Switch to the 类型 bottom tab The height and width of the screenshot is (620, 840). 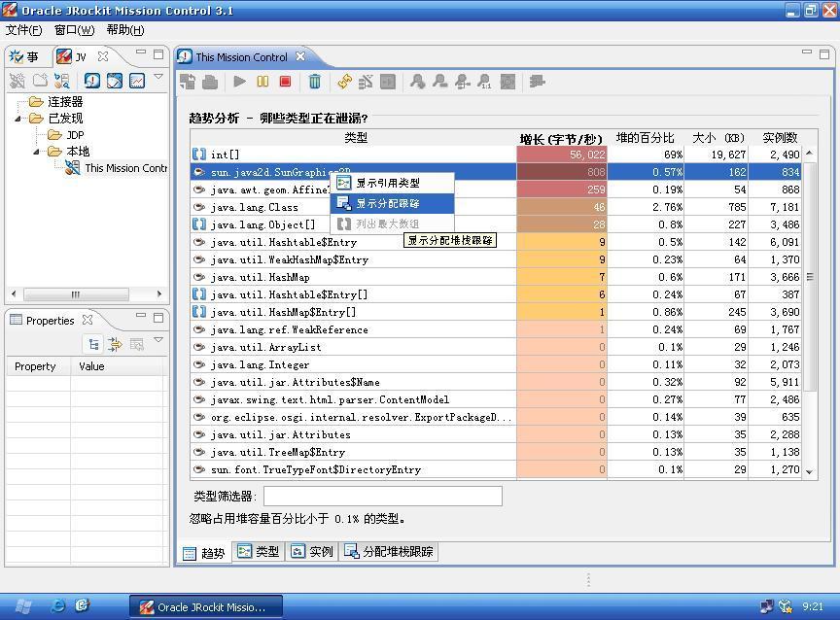tap(259, 551)
